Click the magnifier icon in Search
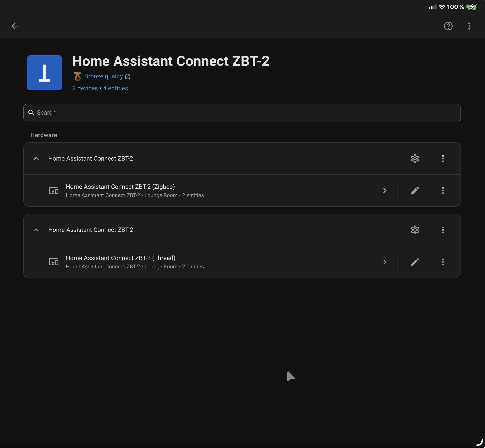Screen dimensions: 485x448 point(31,112)
